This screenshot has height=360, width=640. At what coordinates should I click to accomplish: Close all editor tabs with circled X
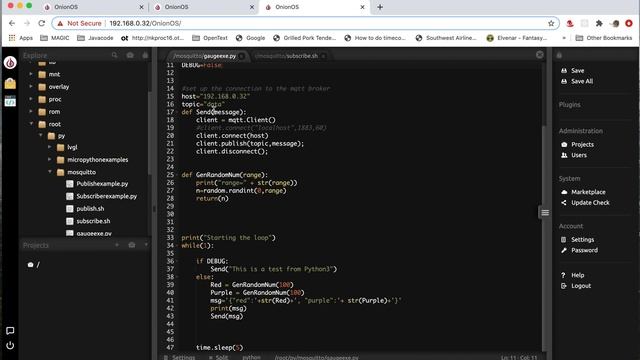540,55
